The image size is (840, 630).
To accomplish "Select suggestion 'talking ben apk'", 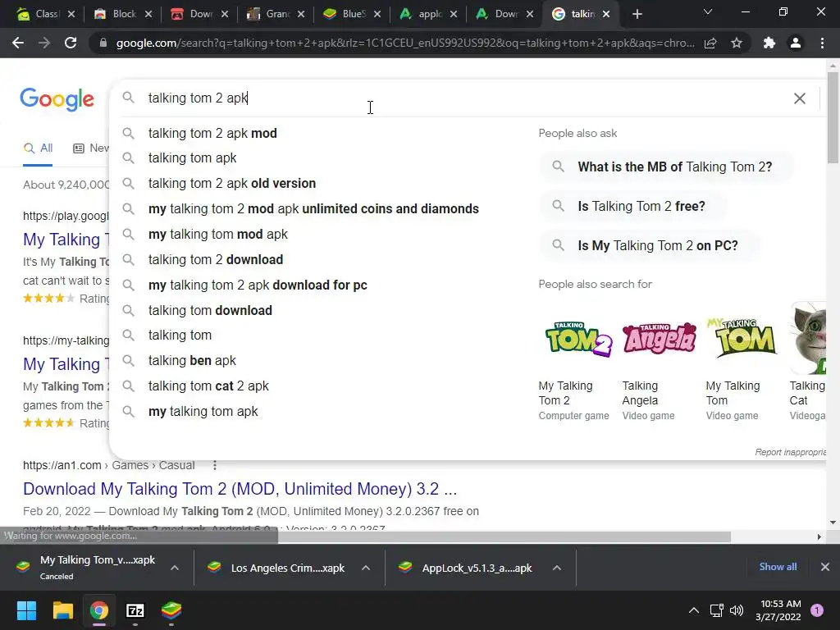I will click(192, 361).
